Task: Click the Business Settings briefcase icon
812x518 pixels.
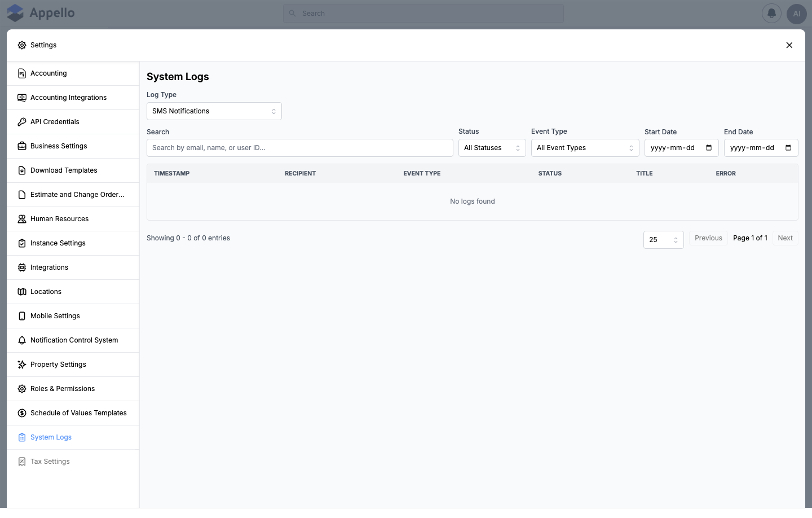Action: click(x=22, y=146)
